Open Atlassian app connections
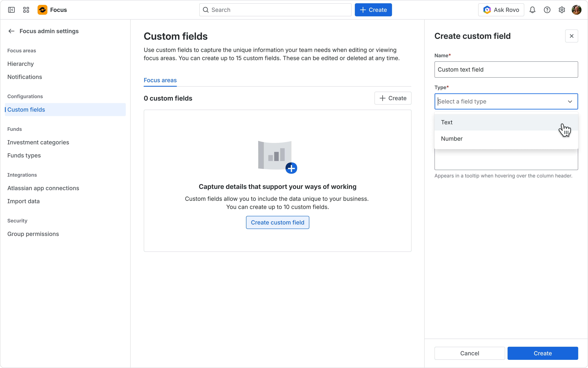The height and width of the screenshot is (368, 588). point(65,188)
